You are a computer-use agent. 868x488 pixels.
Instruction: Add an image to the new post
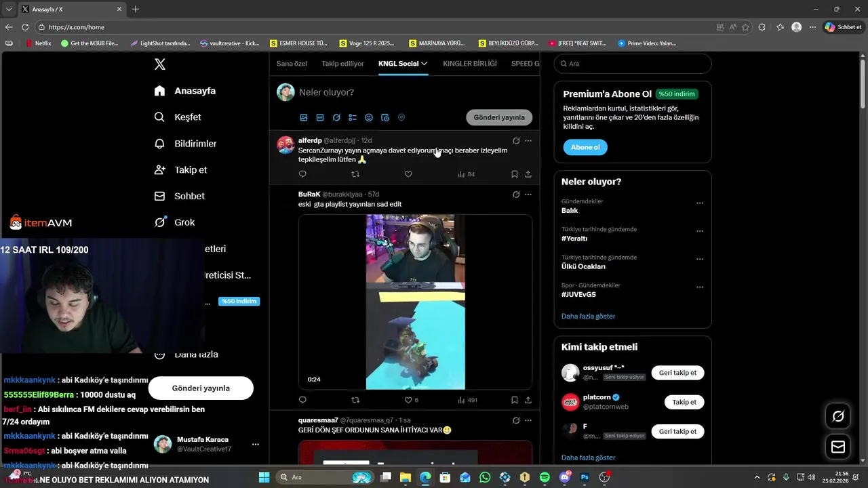pos(304,117)
